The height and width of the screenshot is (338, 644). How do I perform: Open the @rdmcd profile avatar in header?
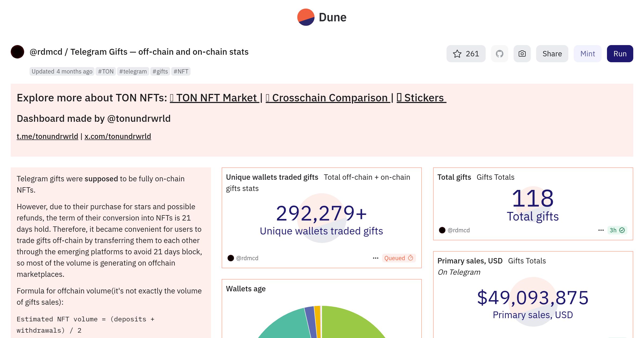click(17, 52)
